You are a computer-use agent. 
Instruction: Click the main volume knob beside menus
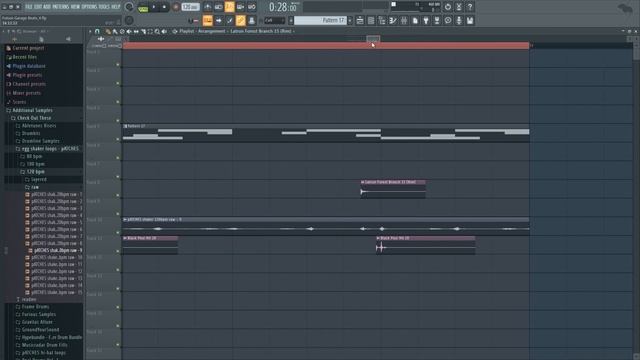[129, 7]
